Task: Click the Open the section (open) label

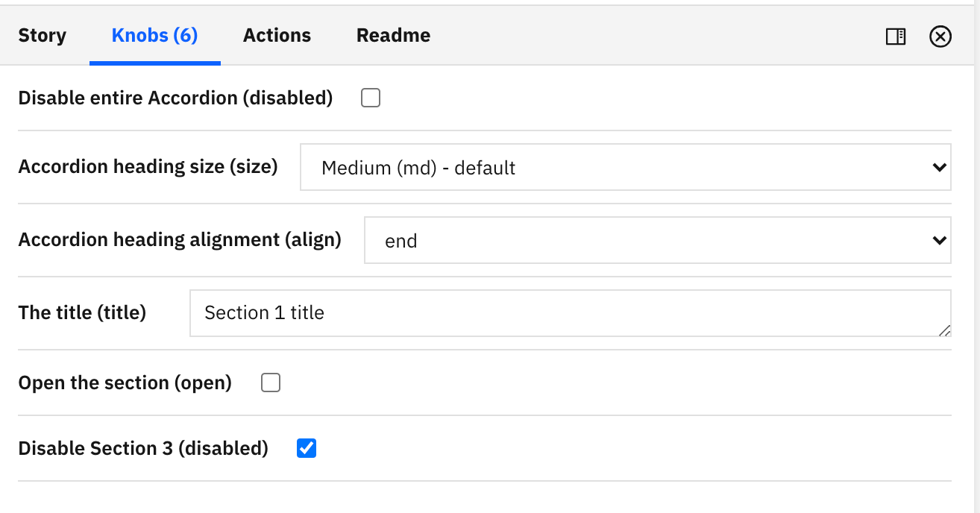Action: [x=125, y=383]
